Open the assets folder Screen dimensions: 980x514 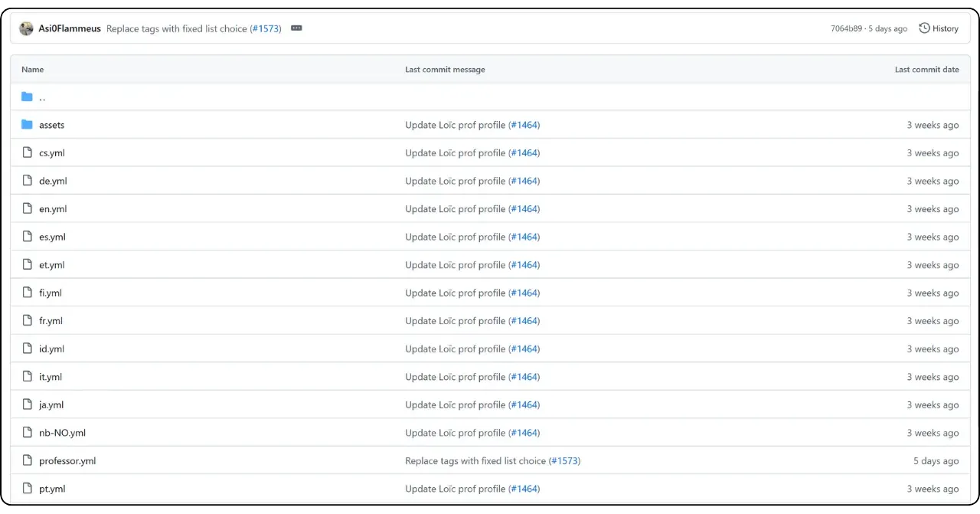pos(51,125)
